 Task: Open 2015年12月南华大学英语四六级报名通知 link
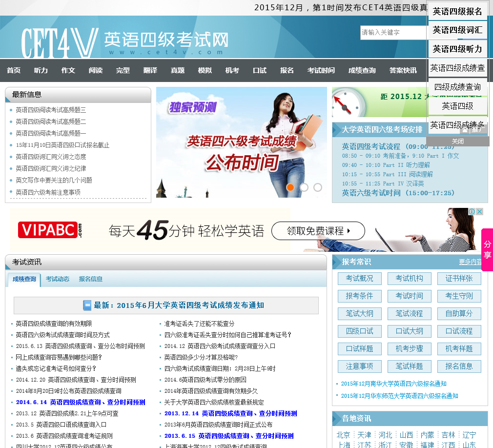[393, 384]
